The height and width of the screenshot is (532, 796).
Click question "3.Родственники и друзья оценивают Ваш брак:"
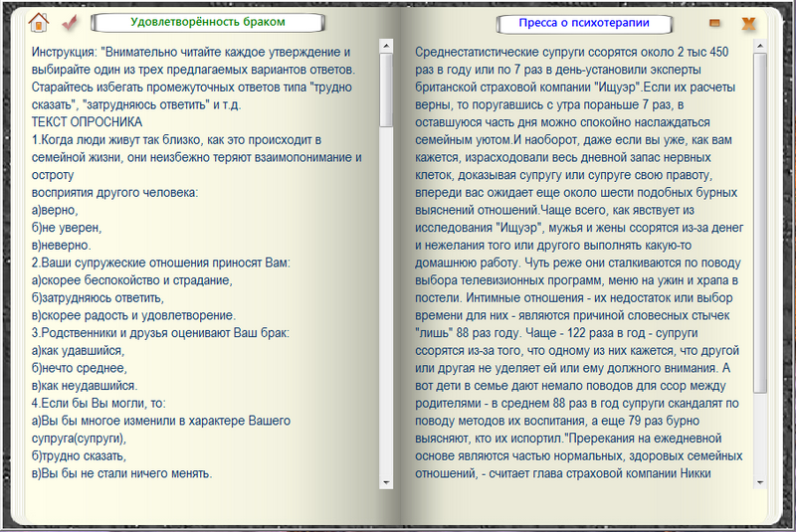click(x=160, y=333)
